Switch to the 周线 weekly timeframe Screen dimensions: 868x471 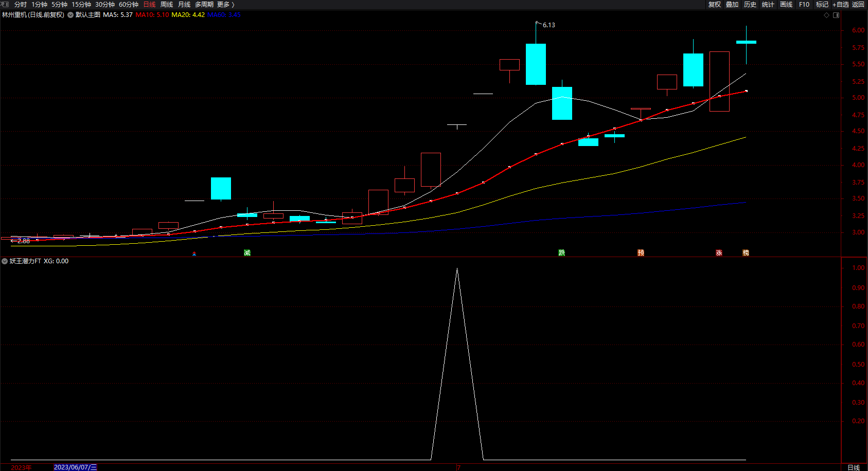167,4
